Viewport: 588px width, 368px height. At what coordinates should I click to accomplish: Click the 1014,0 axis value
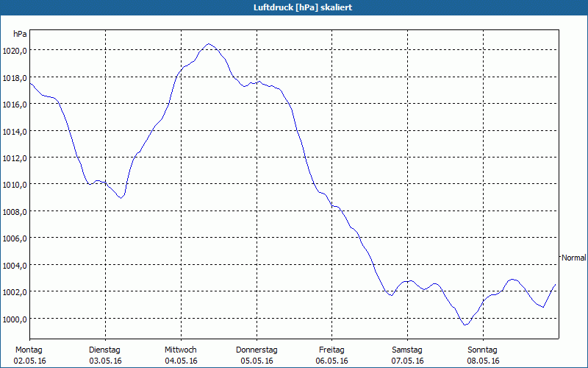click(15, 132)
